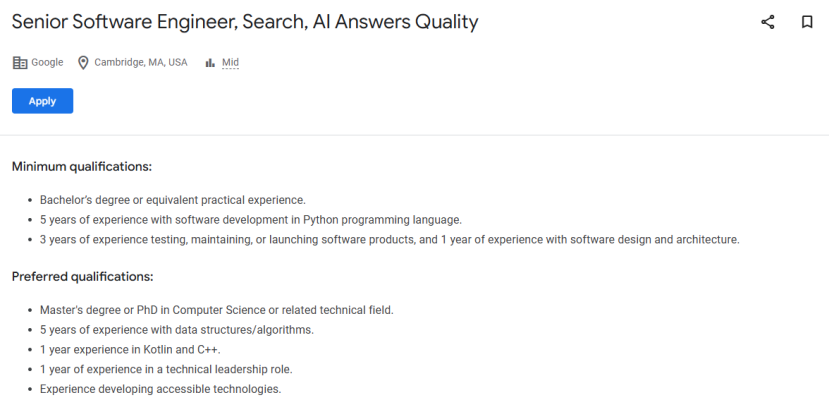Viewport: 830px width, 412px height.
Task: Click the Preferred qualifications heading
Action: click(x=83, y=277)
